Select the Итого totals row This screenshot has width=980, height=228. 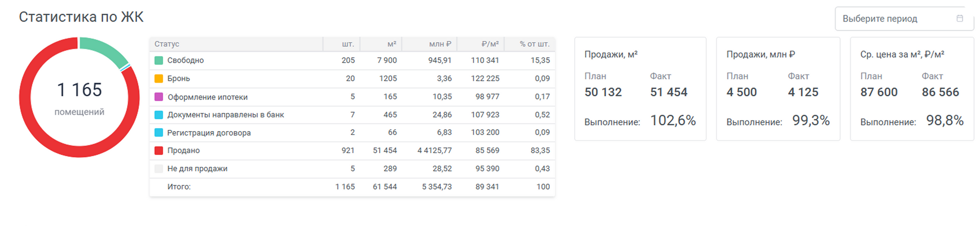(352, 187)
